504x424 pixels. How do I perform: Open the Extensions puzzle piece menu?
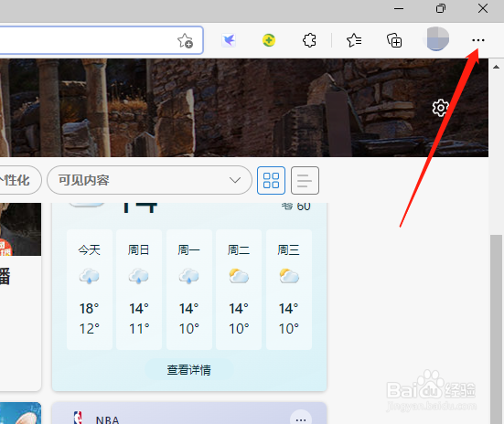point(309,40)
